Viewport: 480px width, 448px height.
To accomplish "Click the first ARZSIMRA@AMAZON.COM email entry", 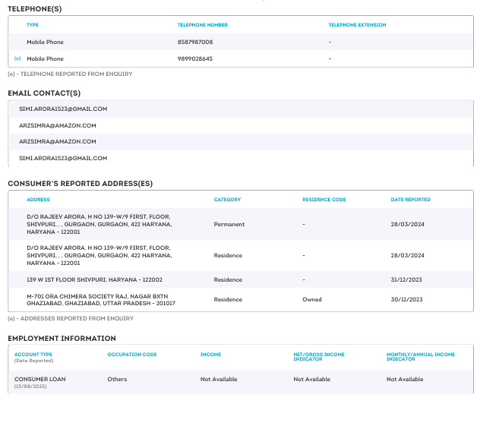I will 58,125.
